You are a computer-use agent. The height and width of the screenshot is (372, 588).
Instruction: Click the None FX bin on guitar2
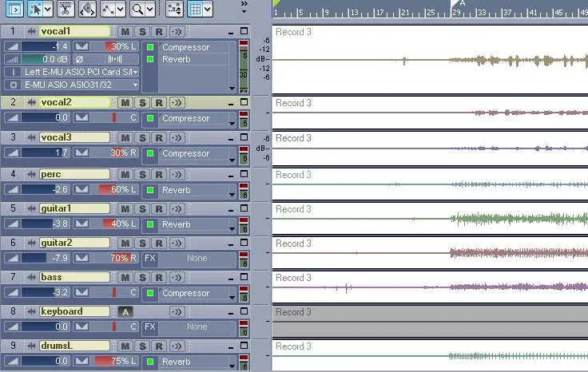click(x=197, y=258)
